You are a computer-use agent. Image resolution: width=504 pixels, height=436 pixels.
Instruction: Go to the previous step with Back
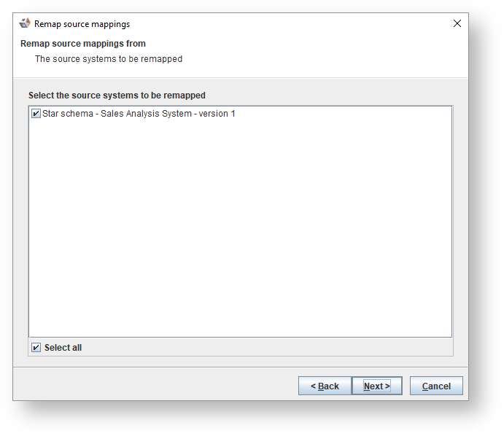(325, 386)
